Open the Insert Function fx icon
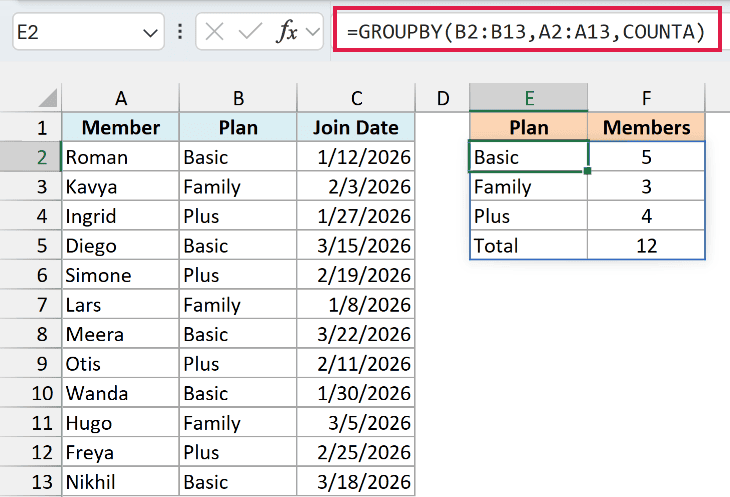Screen dimensions: 730x497 pyautogui.click(x=287, y=32)
